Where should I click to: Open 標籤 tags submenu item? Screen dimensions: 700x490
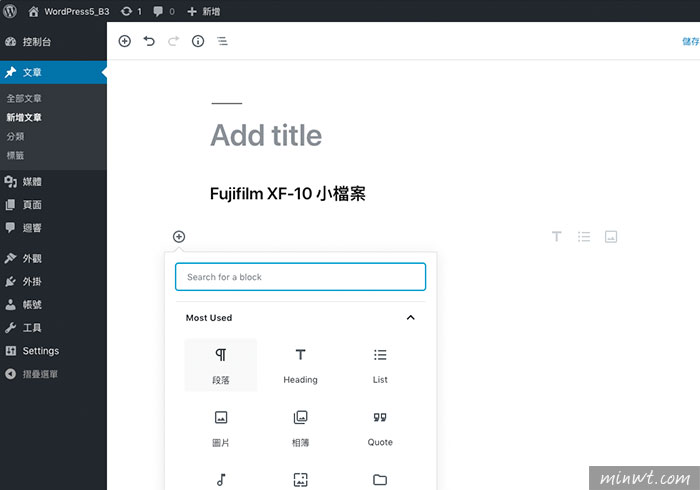[15, 155]
